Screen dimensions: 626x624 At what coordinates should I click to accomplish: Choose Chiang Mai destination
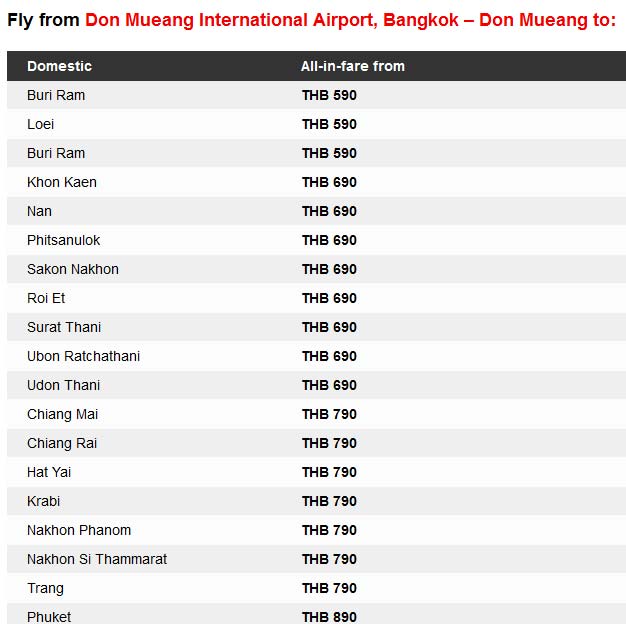[x=63, y=414]
